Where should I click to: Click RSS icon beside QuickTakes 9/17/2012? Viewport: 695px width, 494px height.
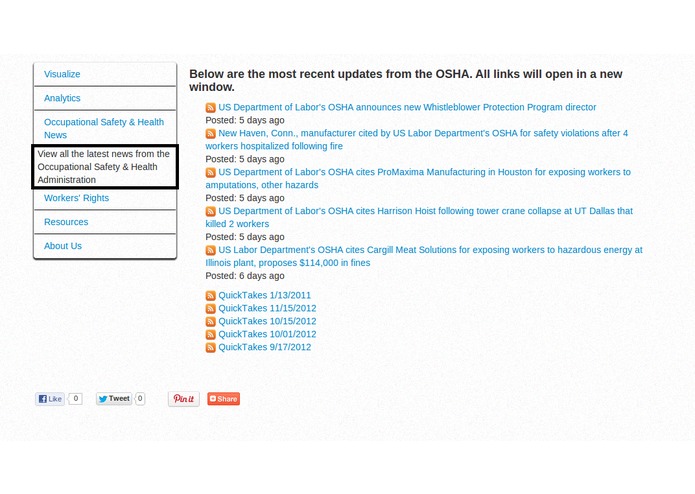[211, 347]
